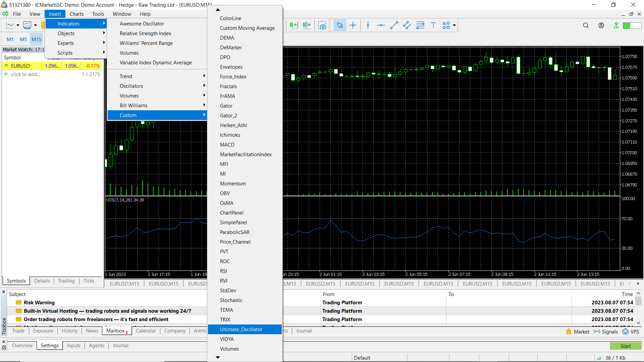Open the Window menu
This screenshot has height=362, width=644.
pos(122,14)
